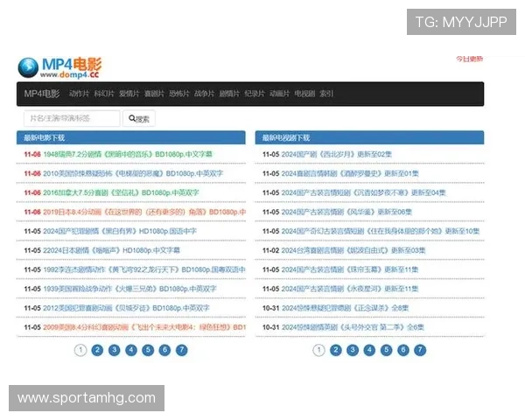Go to page 7 under 最新电视剧下载 list
Viewport: 525px width, 420px height.
(420, 350)
